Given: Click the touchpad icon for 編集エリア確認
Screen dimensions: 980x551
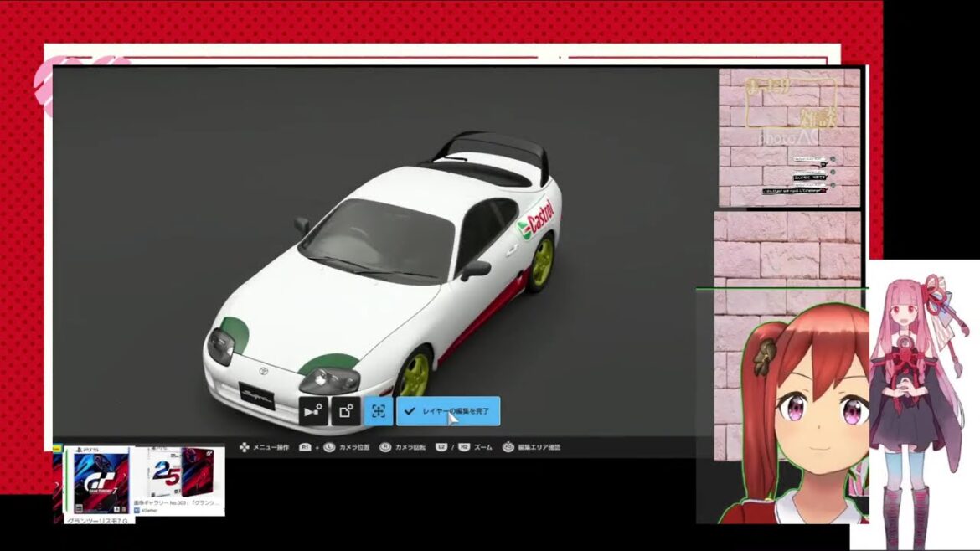Looking at the screenshot, I should pos(508,448).
